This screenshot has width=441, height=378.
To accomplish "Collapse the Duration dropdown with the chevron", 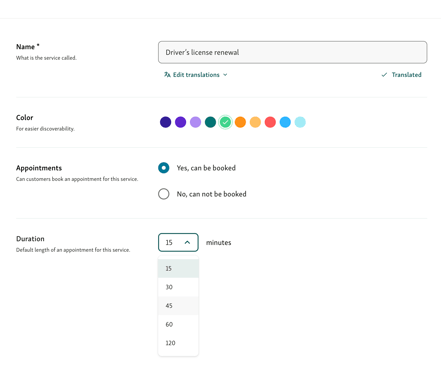I will pos(187,242).
